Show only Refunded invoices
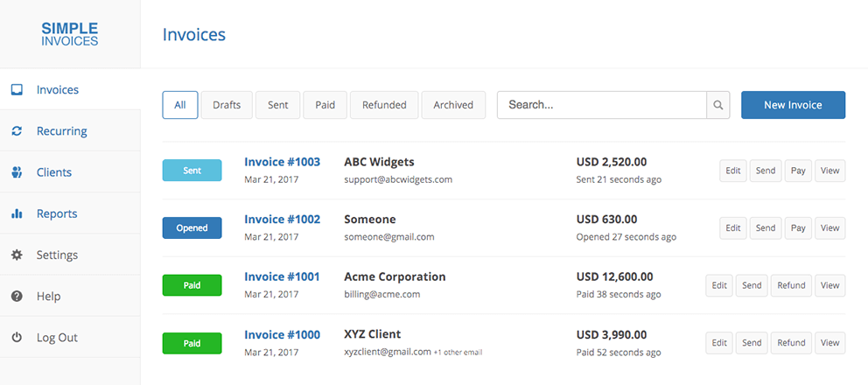The height and width of the screenshot is (385, 868). coord(384,105)
